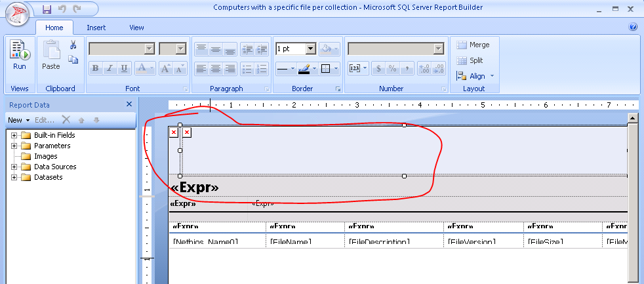
Task: Align paragraph text left
Action: coord(201,69)
